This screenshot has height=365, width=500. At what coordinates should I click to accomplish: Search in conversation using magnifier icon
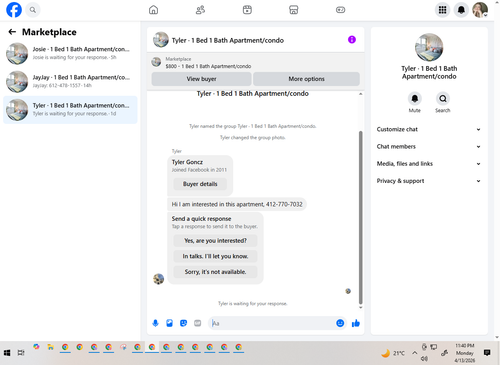coord(443,99)
